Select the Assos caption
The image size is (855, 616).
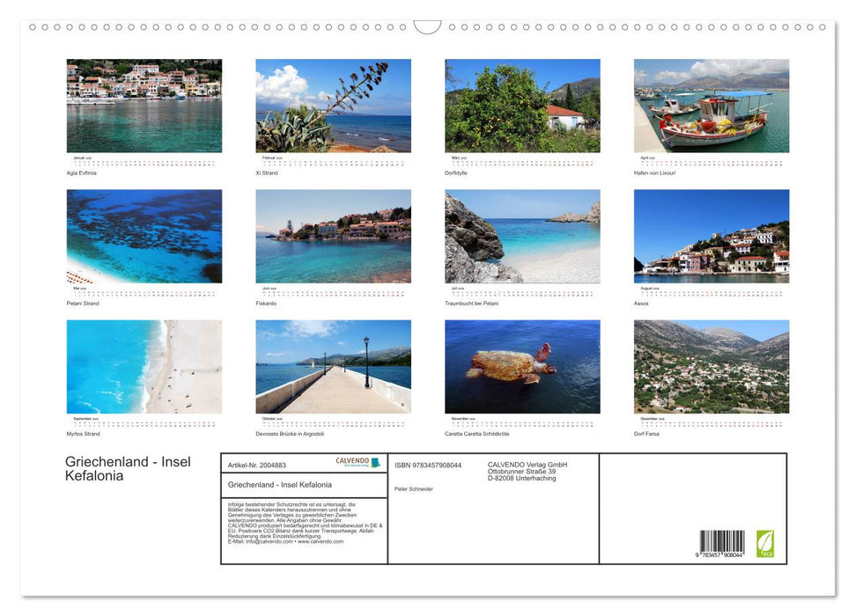click(642, 303)
